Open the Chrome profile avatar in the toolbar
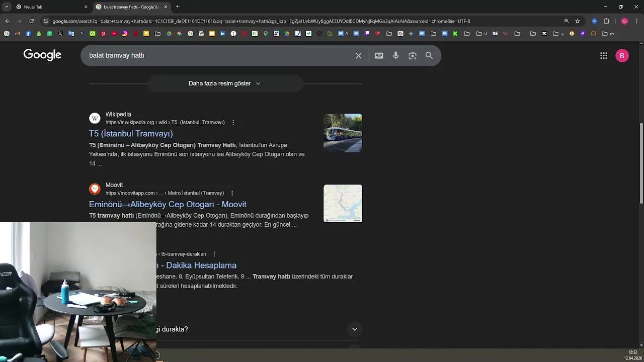644x362 pixels. tap(624, 21)
